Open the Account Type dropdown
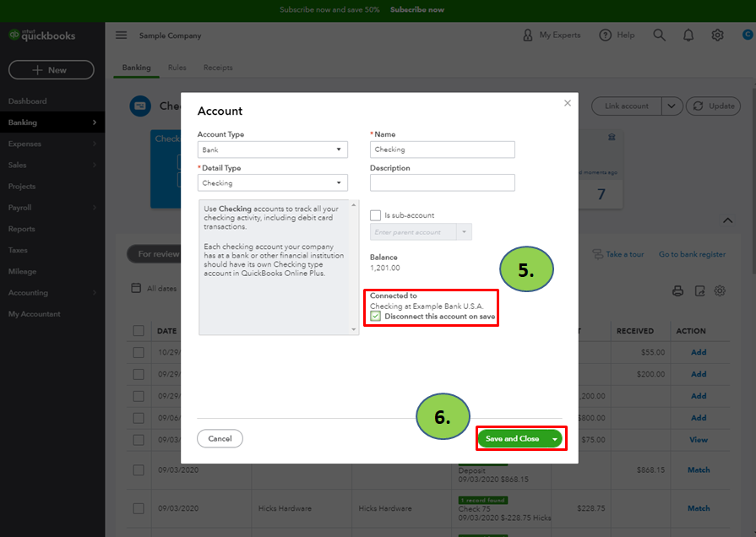 pos(272,149)
